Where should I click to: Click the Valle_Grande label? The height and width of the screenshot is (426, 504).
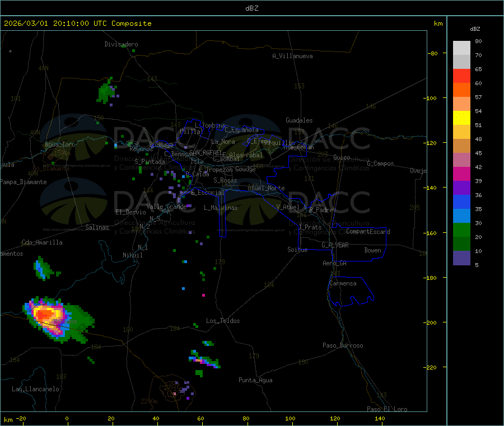click(x=166, y=206)
